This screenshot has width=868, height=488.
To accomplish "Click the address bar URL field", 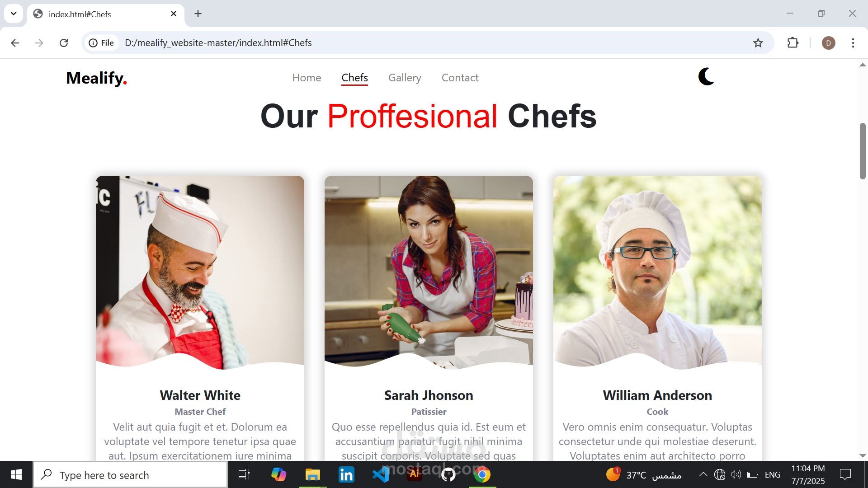I will click(x=434, y=43).
